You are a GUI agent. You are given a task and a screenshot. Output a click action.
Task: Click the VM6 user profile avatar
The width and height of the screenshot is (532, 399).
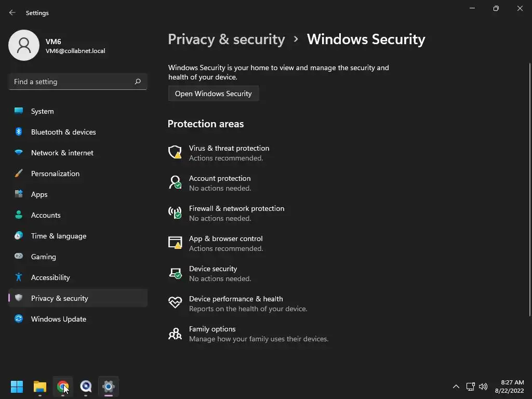tap(24, 45)
